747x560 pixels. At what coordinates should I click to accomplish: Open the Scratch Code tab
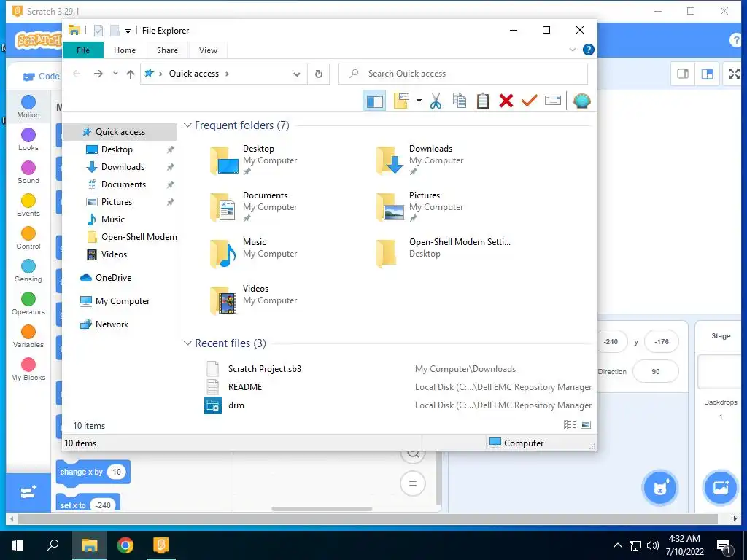41,76
